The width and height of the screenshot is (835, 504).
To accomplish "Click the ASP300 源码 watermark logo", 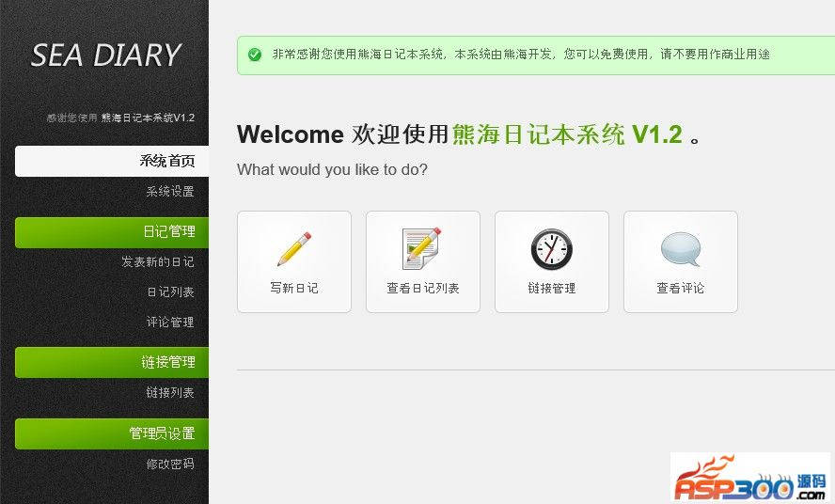I will click(751, 478).
